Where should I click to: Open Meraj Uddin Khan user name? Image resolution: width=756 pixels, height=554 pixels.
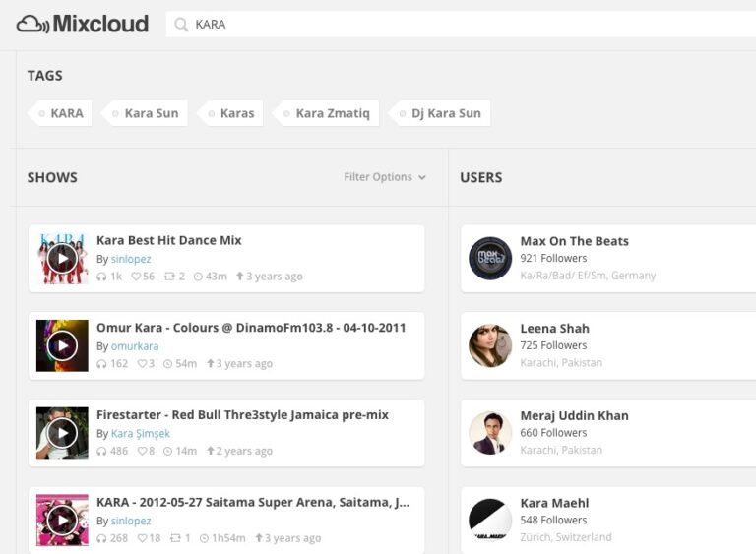pos(574,415)
